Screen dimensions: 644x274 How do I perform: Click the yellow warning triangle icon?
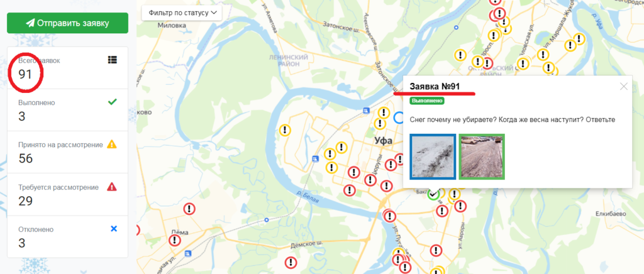[x=112, y=145]
